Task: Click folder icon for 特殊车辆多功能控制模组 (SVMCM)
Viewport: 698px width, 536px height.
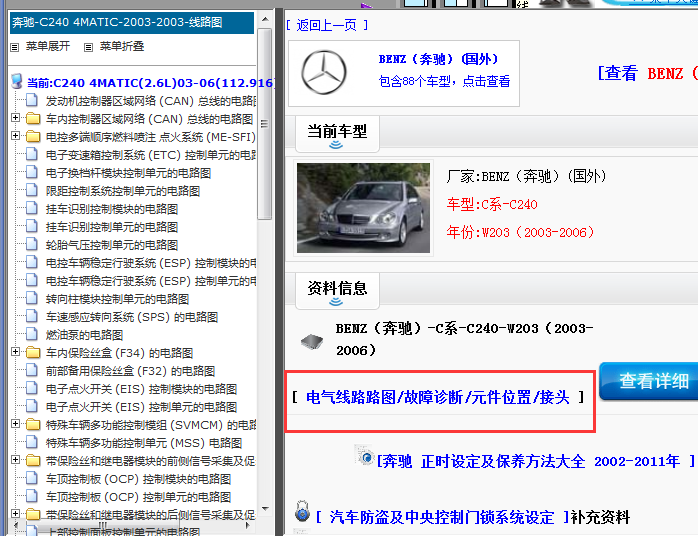Action: tap(33, 424)
